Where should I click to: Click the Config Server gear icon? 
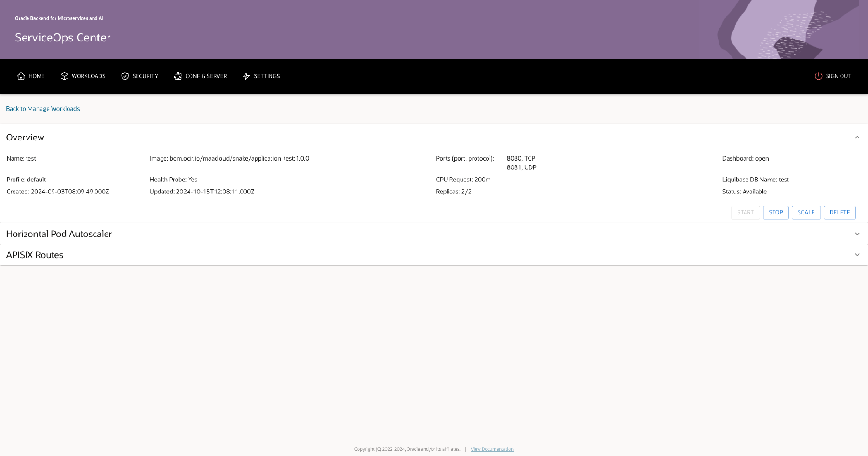click(177, 76)
